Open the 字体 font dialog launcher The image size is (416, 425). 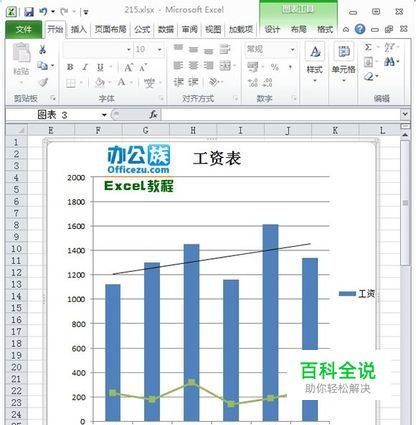tap(161, 98)
